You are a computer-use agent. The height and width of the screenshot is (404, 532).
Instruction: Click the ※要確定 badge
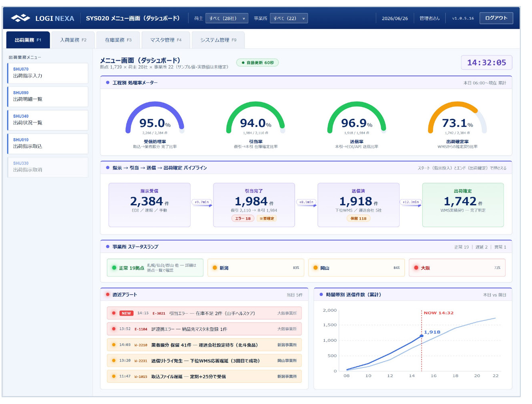[267, 218]
